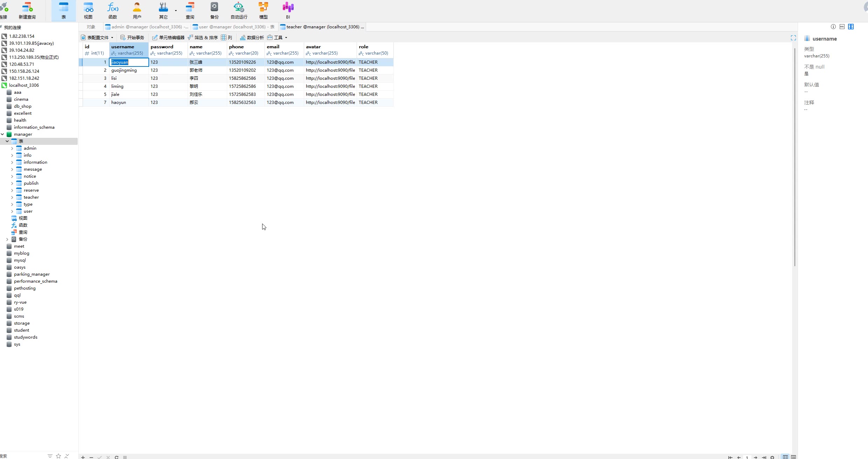Screen dimensions: 868x459
Task: Click 开始事务 (Begin Transaction) button
Action: [132, 37]
